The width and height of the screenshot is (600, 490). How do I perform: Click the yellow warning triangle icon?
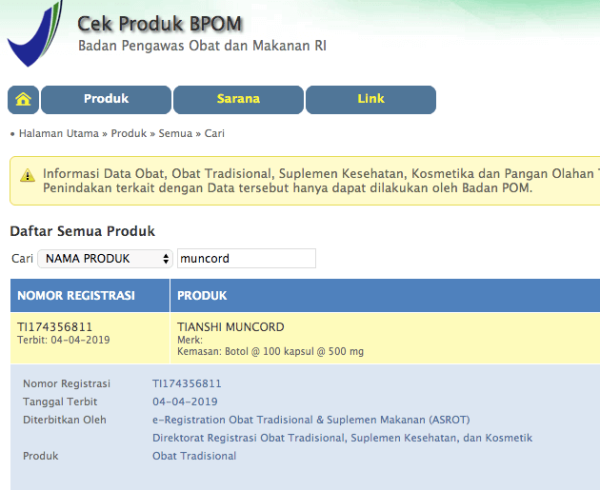28,176
